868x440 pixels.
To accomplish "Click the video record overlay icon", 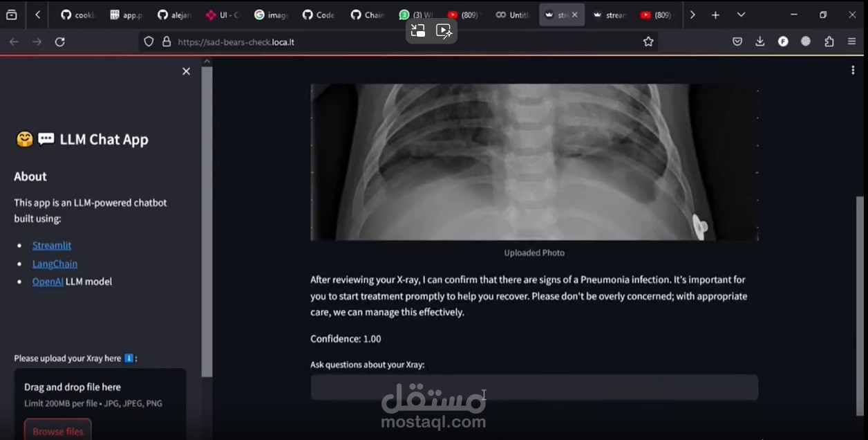I will point(444,30).
